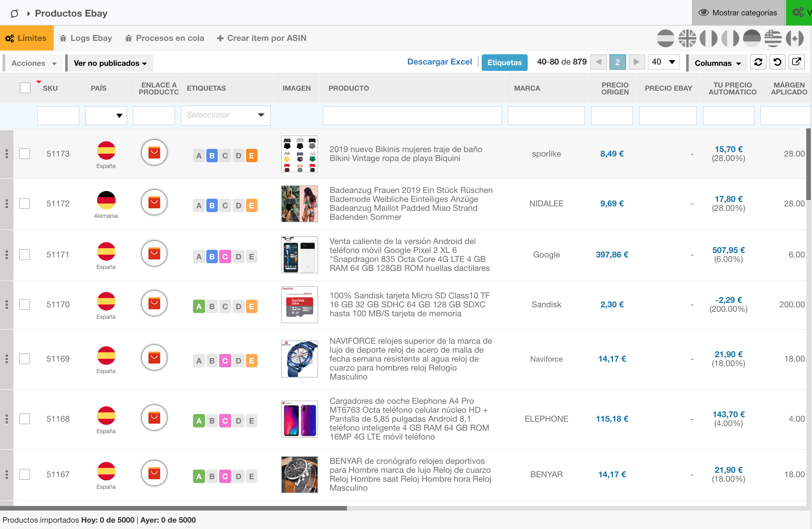Switch to the Límites tab

click(27, 38)
